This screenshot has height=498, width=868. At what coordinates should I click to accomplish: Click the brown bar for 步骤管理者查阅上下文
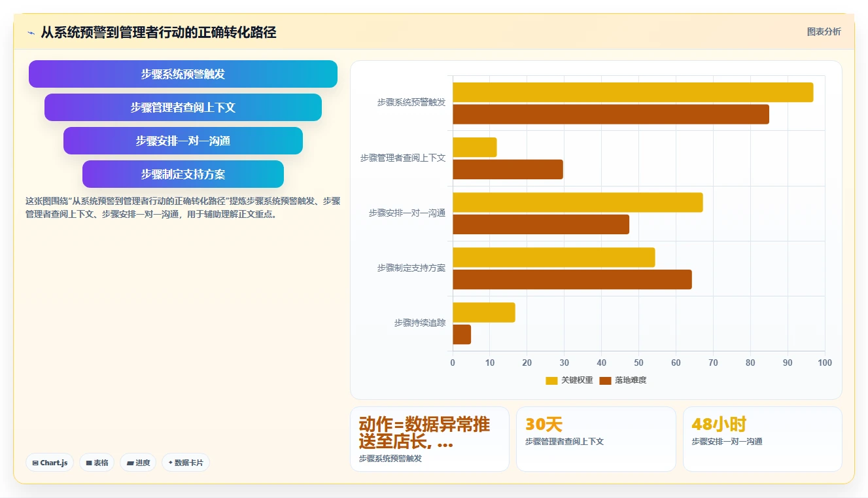[x=508, y=169]
